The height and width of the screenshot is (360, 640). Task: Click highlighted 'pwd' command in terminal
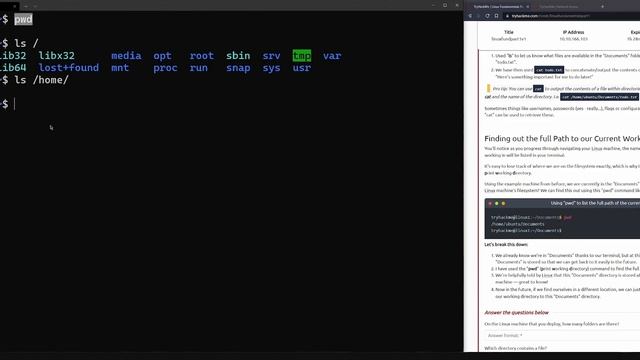coord(23,19)
